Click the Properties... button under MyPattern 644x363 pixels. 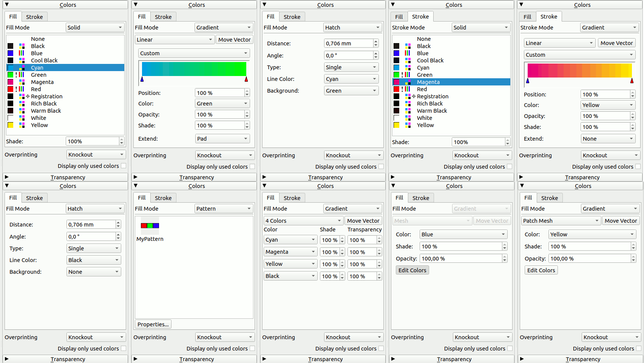[153, 324]
